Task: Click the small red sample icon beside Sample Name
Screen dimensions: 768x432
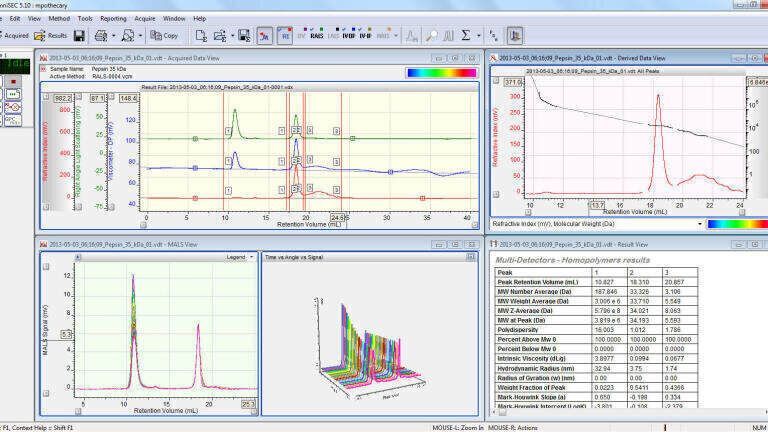Action: point(44,69)
